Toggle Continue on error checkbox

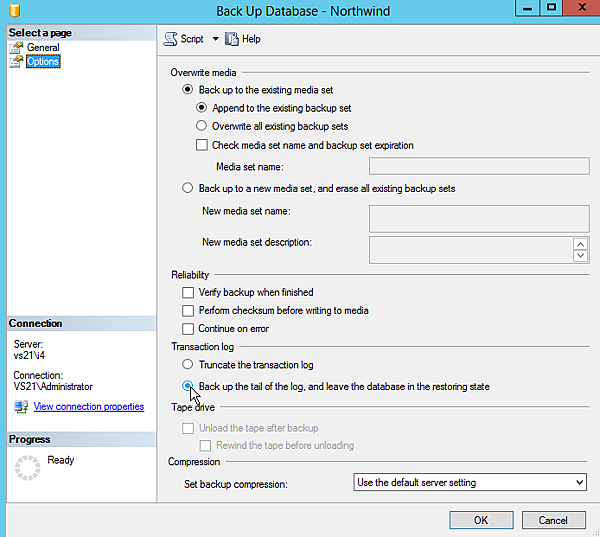click(187, 329)
